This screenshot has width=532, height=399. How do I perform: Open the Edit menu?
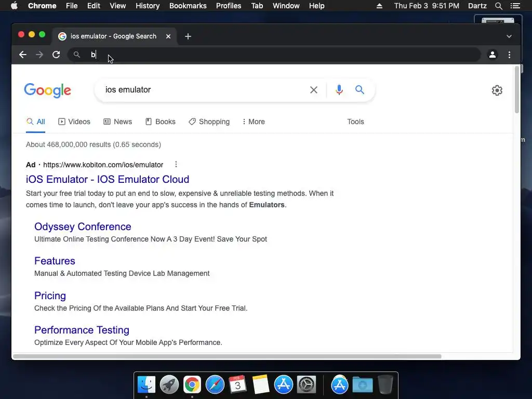pos(94,6)
